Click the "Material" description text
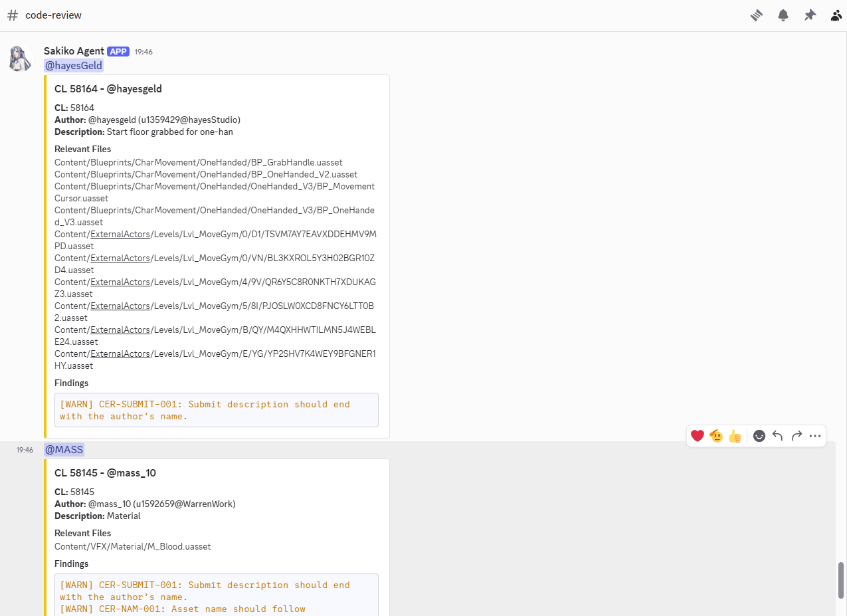 pos(124,516)
